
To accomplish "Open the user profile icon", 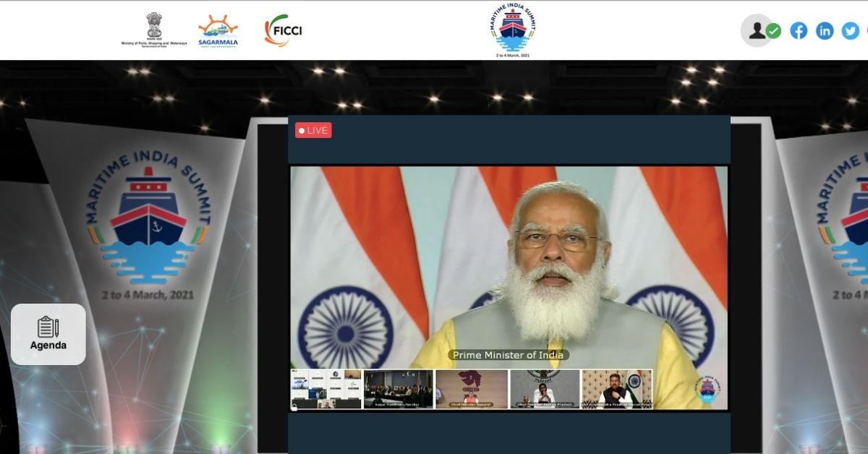I will 757,30.
